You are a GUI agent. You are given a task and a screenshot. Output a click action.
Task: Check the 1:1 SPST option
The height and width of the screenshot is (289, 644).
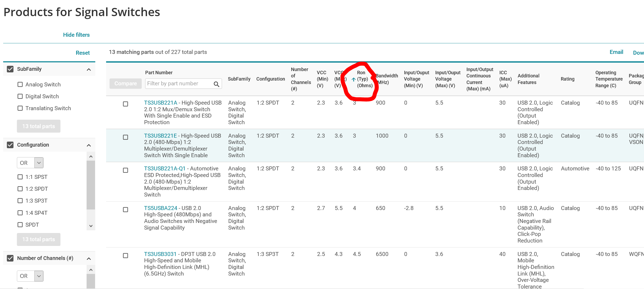click(x=20, y=177)
